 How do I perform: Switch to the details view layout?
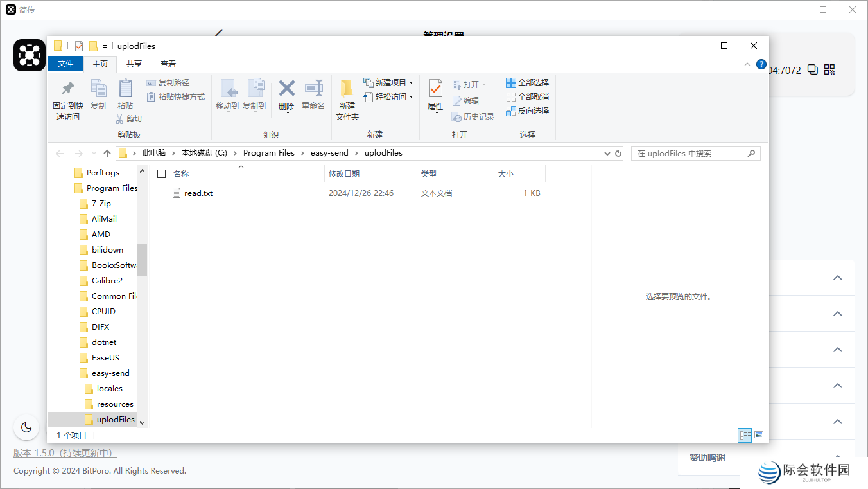click(745, 435)
